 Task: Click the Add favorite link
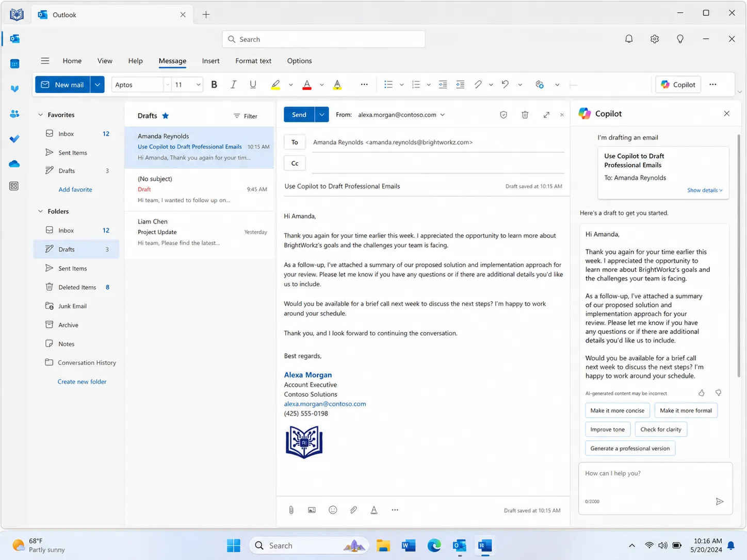pos(75,190)
